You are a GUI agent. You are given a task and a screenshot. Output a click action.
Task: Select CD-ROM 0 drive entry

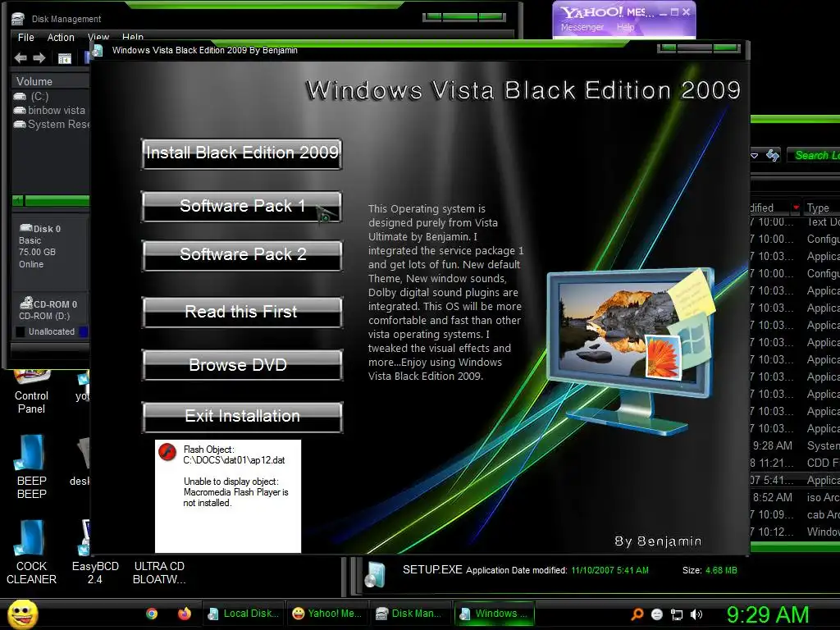(50, 309)
